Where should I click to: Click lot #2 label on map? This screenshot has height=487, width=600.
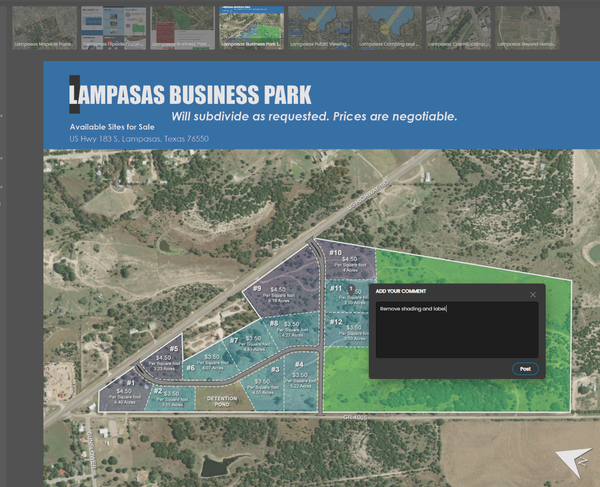(157, 391)
